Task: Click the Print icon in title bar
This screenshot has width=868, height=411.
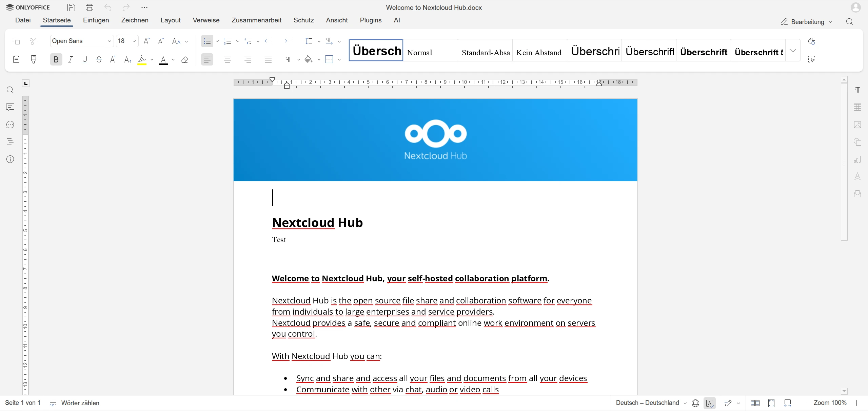Action: click(x=90, y=7)
